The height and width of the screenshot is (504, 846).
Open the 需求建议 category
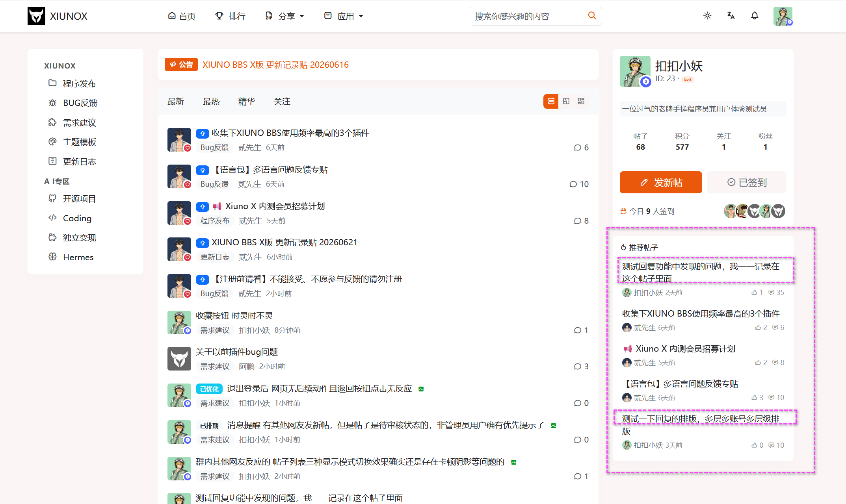(x=79, y=122)
